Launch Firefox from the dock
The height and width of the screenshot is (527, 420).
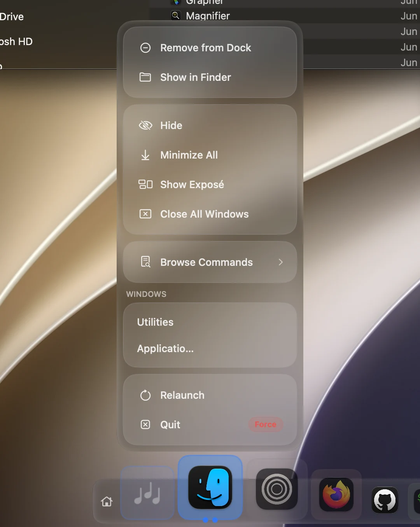[336, 495]
